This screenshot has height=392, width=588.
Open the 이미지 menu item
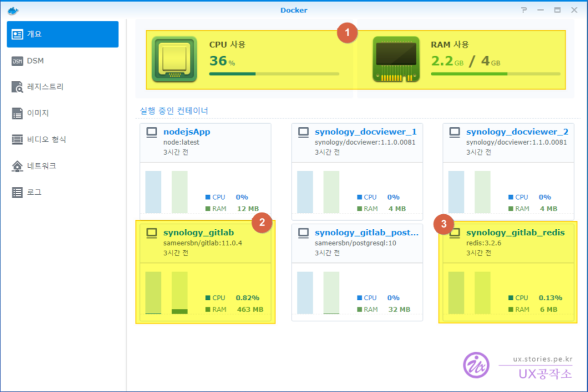pyautogui.click(x=38, y=113)
